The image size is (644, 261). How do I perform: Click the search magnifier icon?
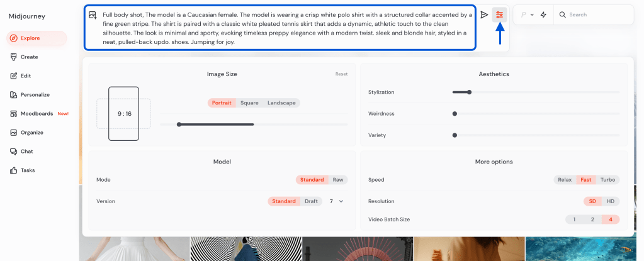click(x=562, y=14)
